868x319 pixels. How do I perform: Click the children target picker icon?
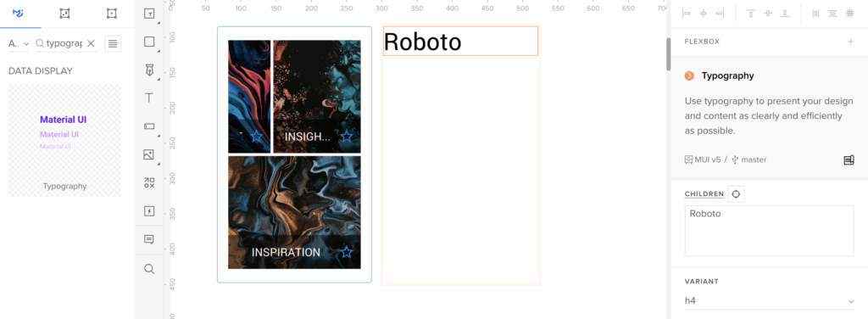736,193
